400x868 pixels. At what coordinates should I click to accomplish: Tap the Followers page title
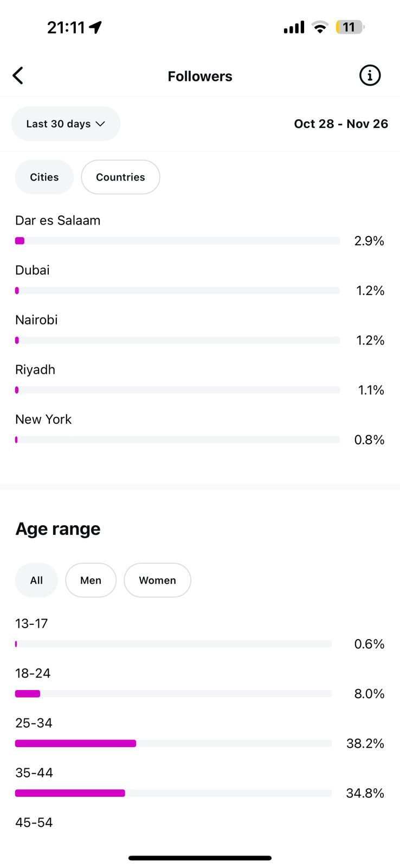[200, 76]
